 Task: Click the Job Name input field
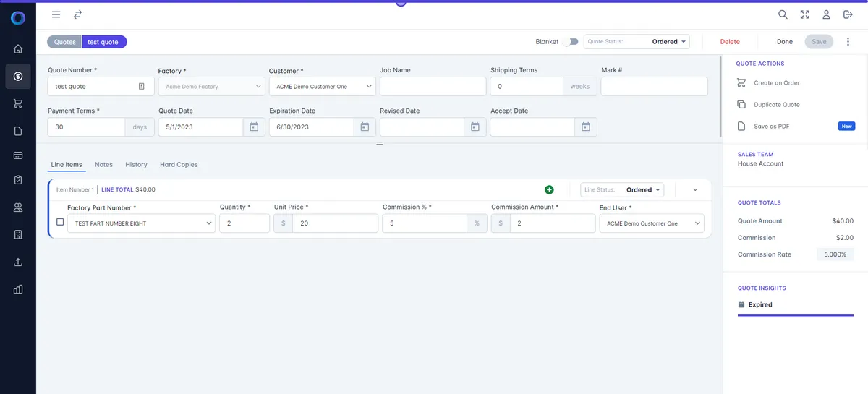pyautogui.click(x=433, y=87)
